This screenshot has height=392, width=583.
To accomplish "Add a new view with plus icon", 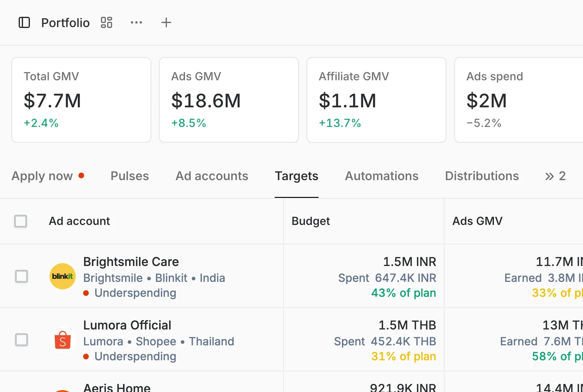I will (x=166, y=23).
